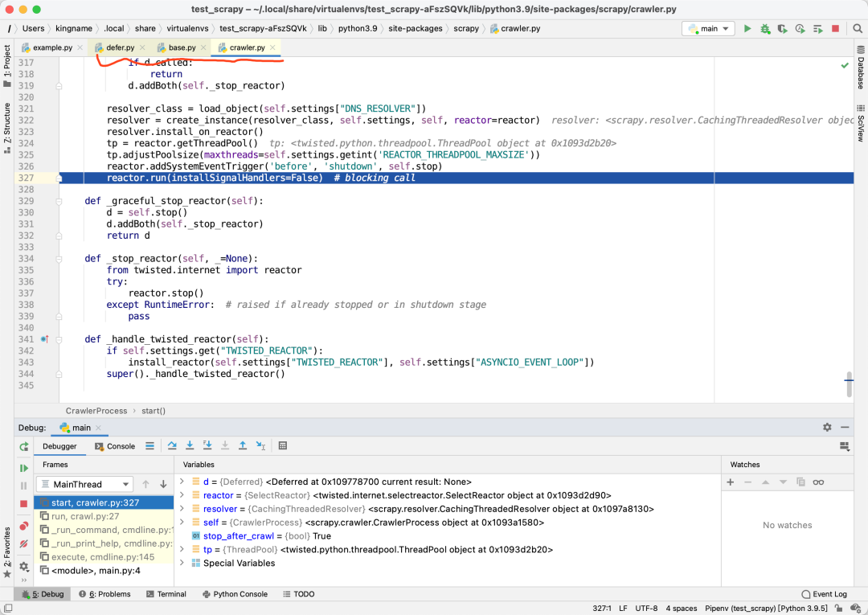
Task: Expand the resolver variable
Action: pyautogui.click(x=182, y=509)
